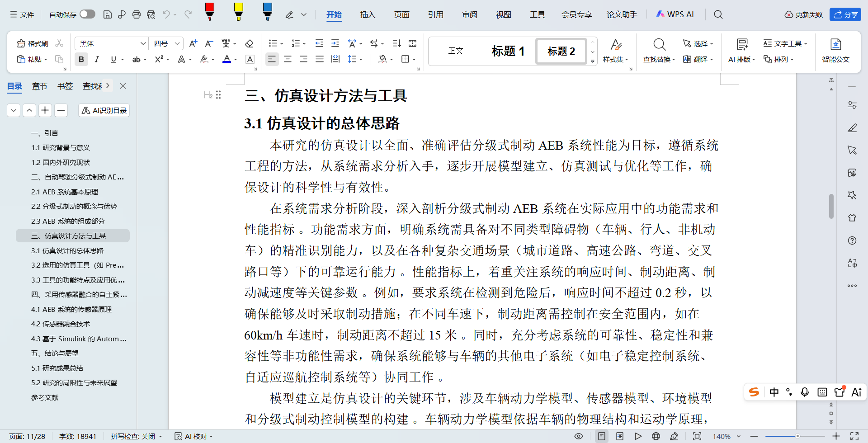Toggle strikethrough formatting
The width and height of the screenshot is (868, 443).
pyautogui.click(x=136, y=59)
